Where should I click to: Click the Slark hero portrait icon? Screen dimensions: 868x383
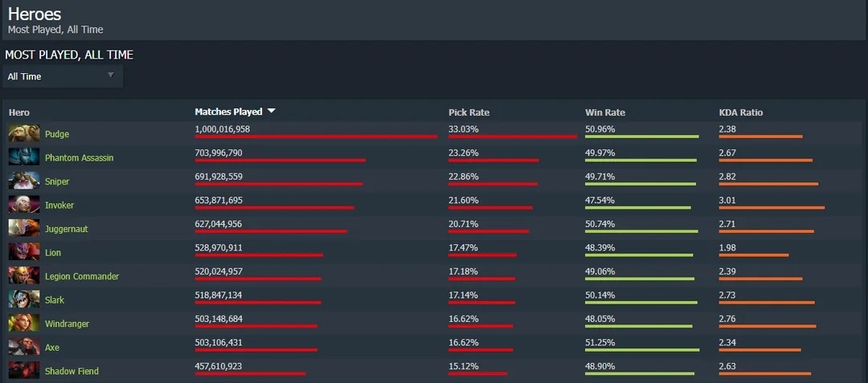pyautogui.click(x=24, y=300)
